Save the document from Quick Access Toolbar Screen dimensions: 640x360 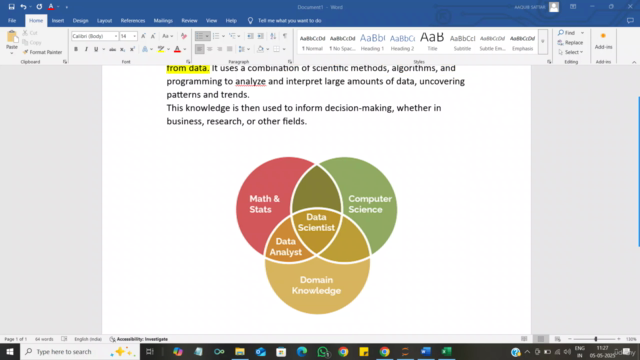pos(11,7)
